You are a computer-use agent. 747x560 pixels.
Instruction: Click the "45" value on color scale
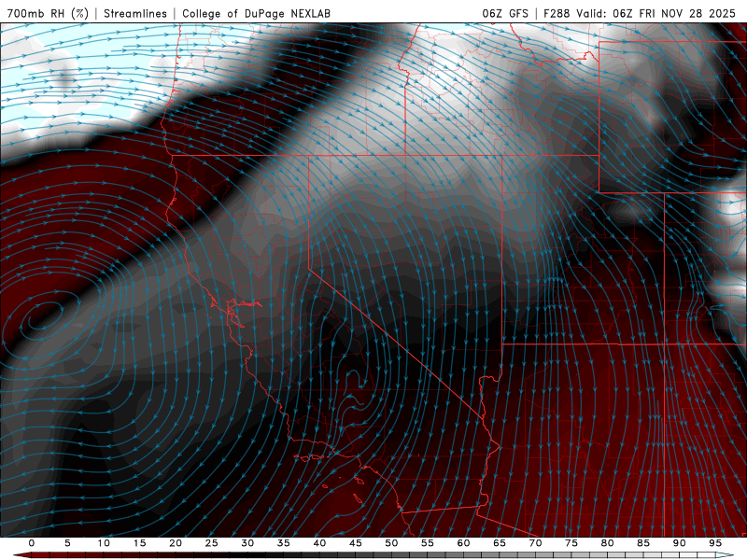point(356,543)
